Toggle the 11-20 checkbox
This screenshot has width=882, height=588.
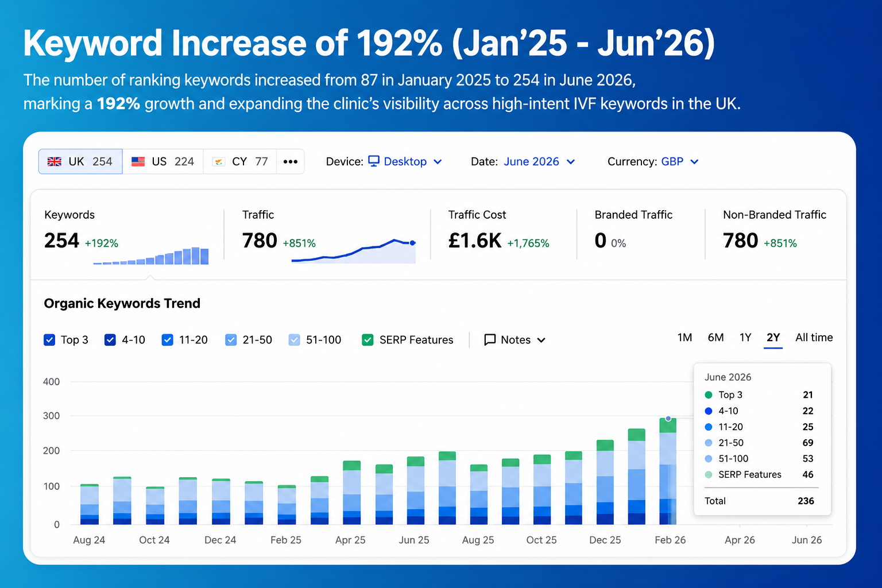pos(168,340)
